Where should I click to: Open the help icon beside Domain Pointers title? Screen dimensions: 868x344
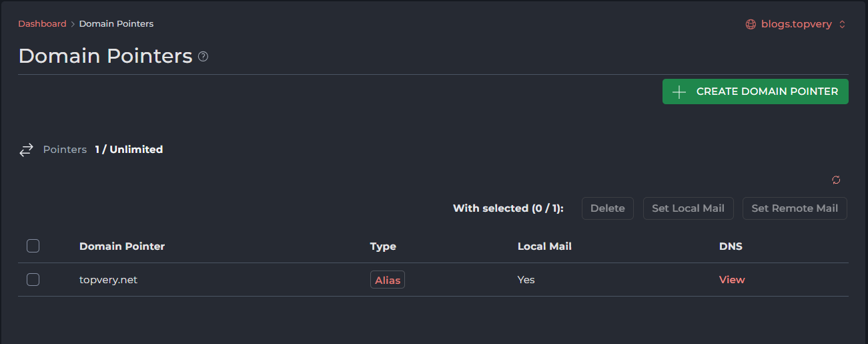pyautogui.click(x=203, y=57)
